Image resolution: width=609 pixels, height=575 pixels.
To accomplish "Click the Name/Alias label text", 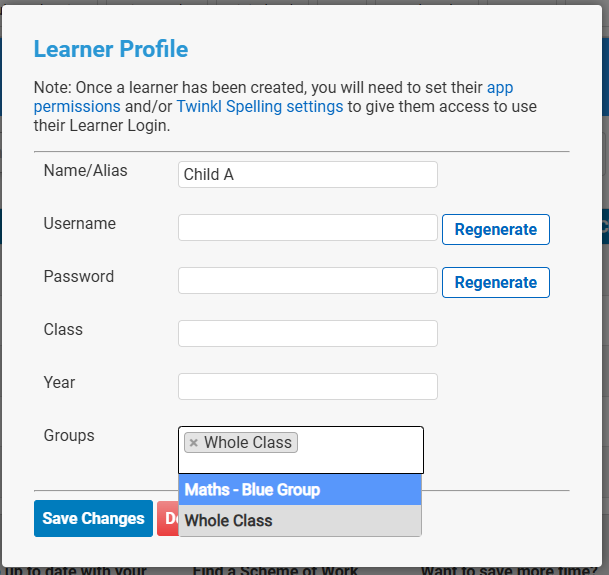I will pyautogui.click(x=86, y=171).
